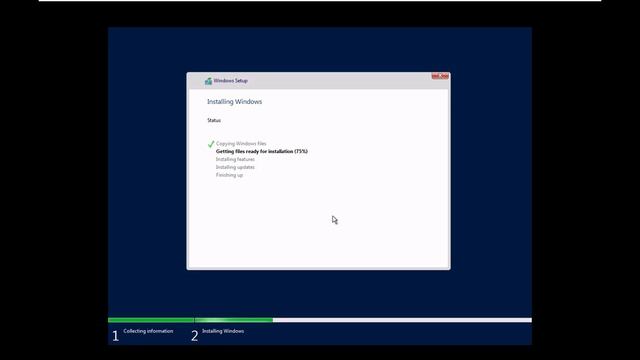The image size is (640, 360).
Task: Select 'Getting files ready for installation (75%)' line
Action: [262, 151]
